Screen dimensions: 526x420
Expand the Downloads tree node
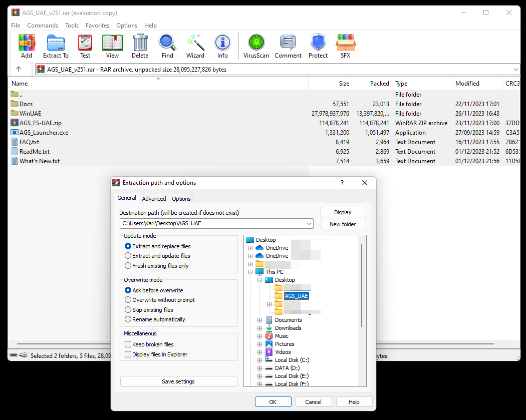click(259, 328)
